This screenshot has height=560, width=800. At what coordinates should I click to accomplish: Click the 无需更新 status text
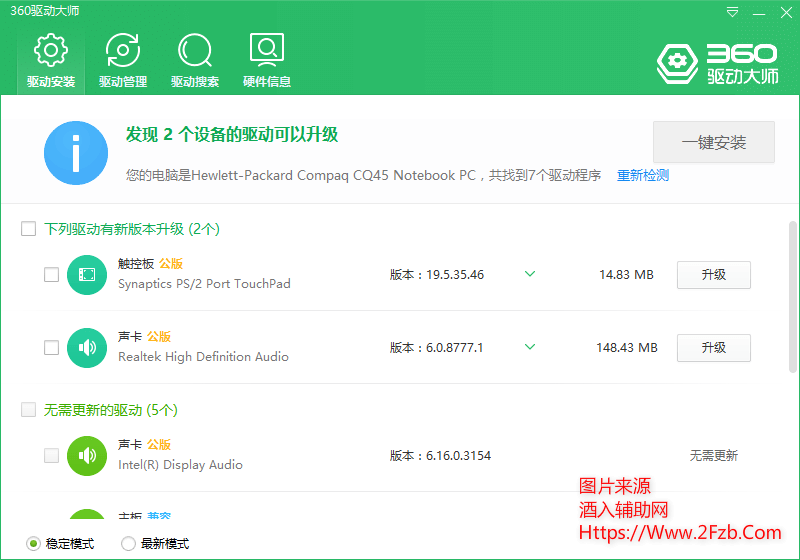click(714, 455)
